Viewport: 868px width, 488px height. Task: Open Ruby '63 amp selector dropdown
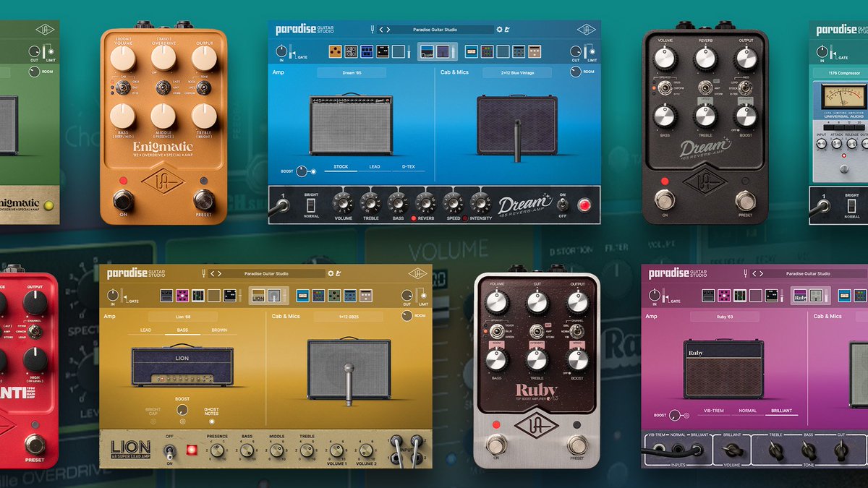pyautogui.click(x=724, y=317)
